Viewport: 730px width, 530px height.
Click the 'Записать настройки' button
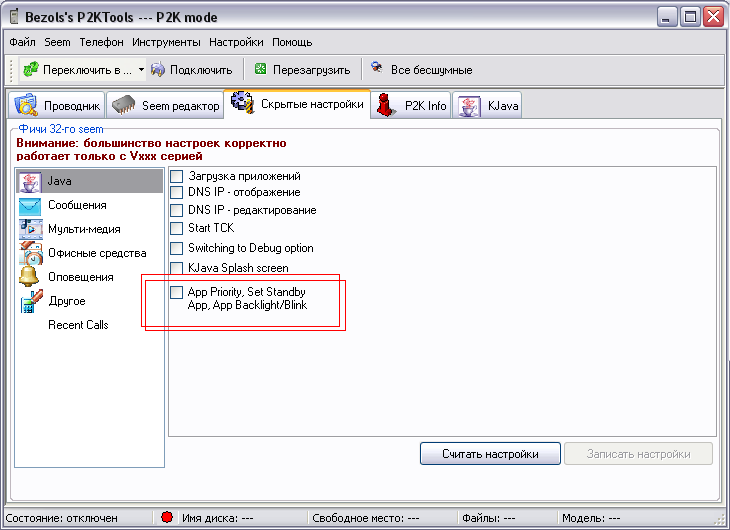click(x=638, y=454)
